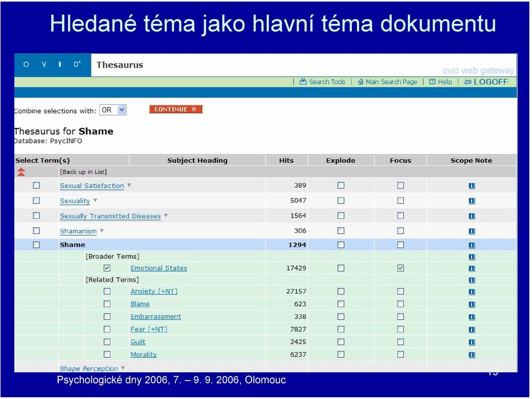
Task: Click LOGOFF
Action: pos(486,82)
